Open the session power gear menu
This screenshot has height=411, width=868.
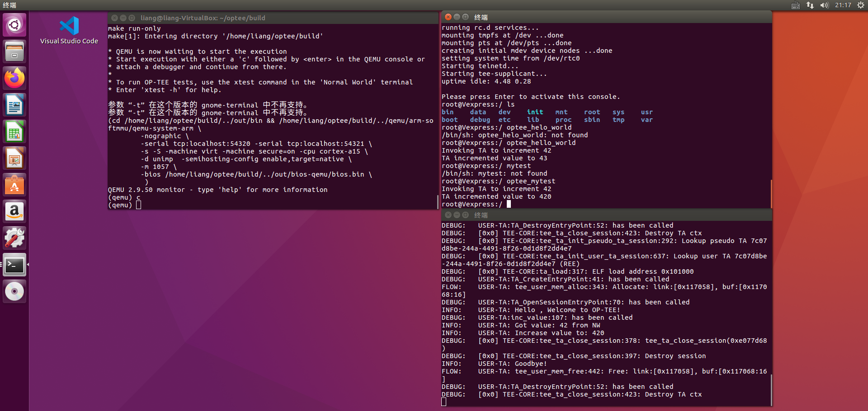pyautogui.click(x=862, y=5)
